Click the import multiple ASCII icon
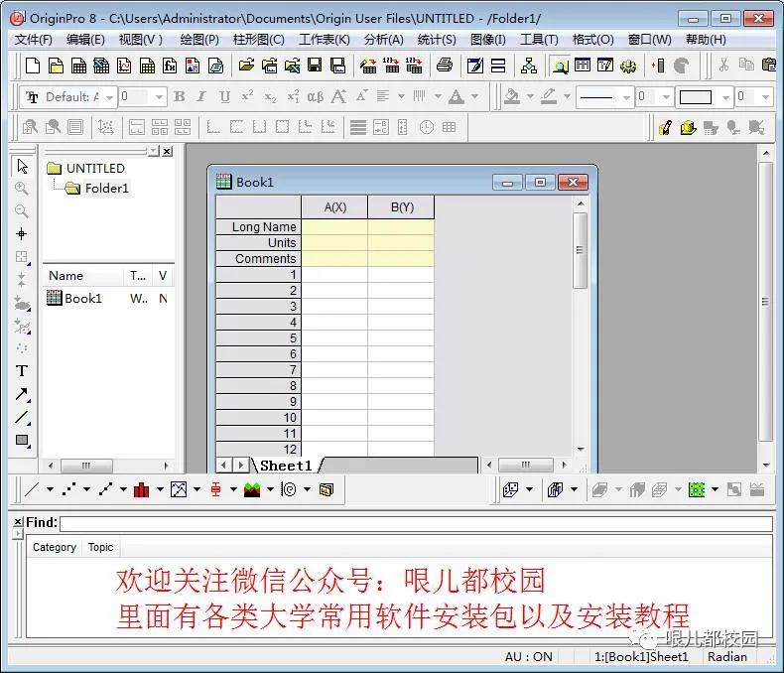 pyautogui.click(x=414, y=66)
